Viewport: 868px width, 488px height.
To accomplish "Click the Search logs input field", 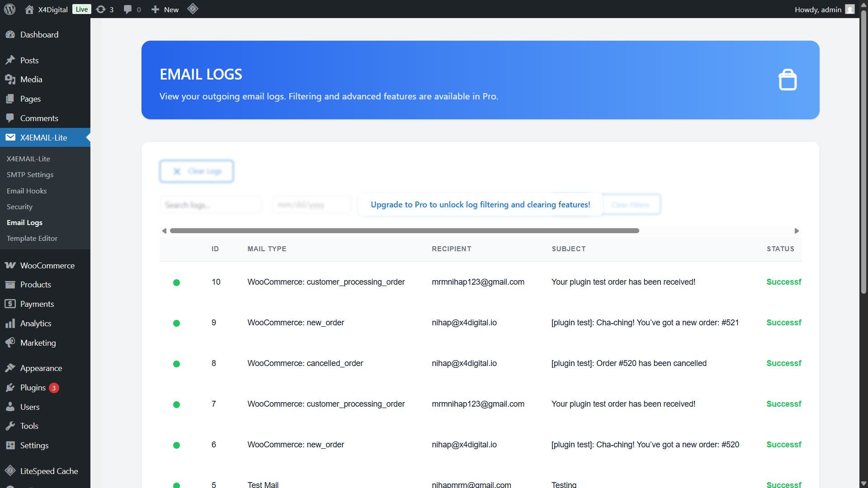I will point(211,205).
